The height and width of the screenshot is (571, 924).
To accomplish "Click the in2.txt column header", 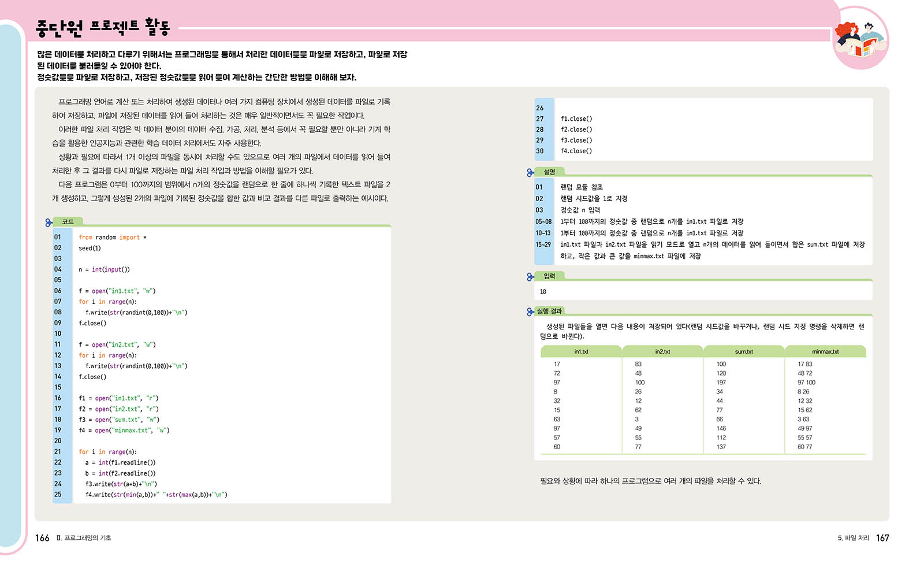I will tap(662, 351).
